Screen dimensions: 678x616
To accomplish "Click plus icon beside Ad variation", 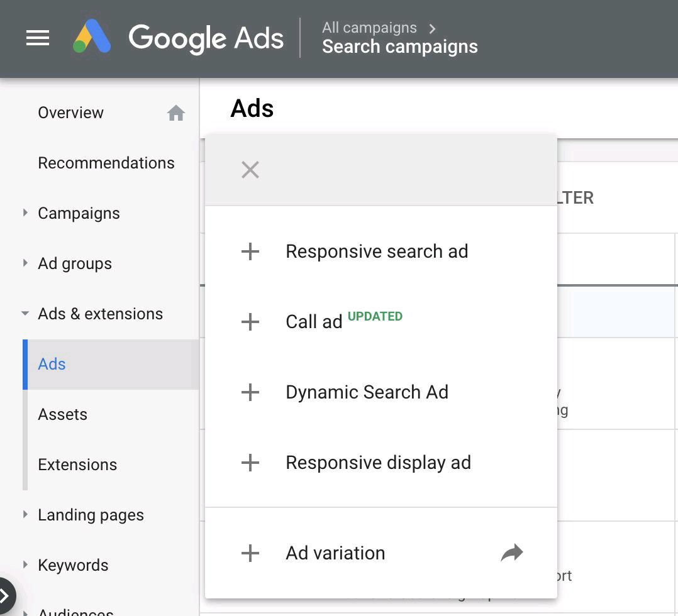I will tap(250, 553).
